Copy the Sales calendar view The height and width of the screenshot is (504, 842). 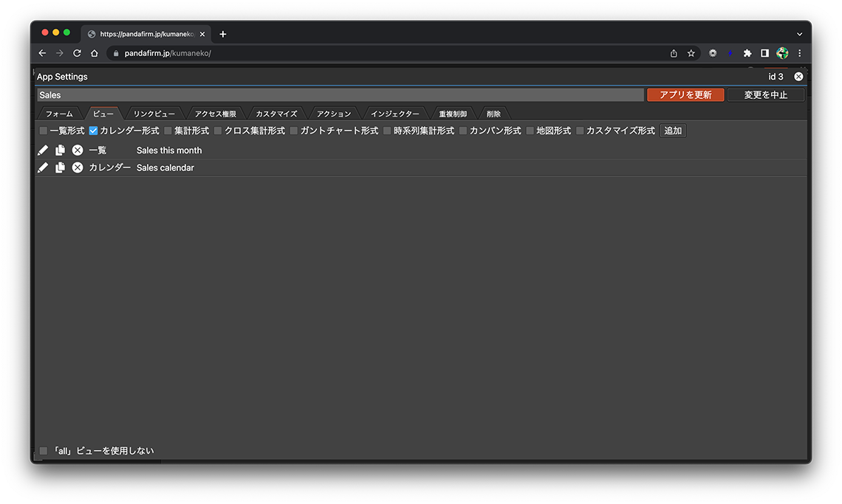point(60,168)
